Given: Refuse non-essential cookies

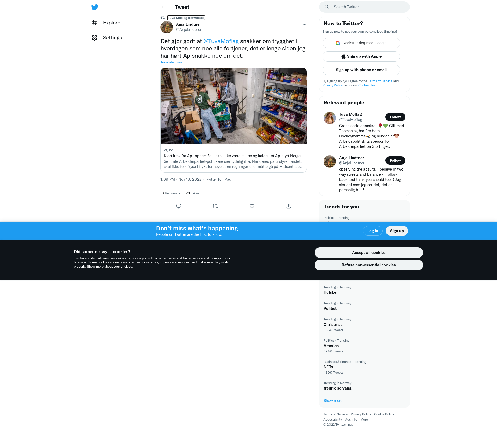Looking at the screenshot, I should tap(369, 265).
